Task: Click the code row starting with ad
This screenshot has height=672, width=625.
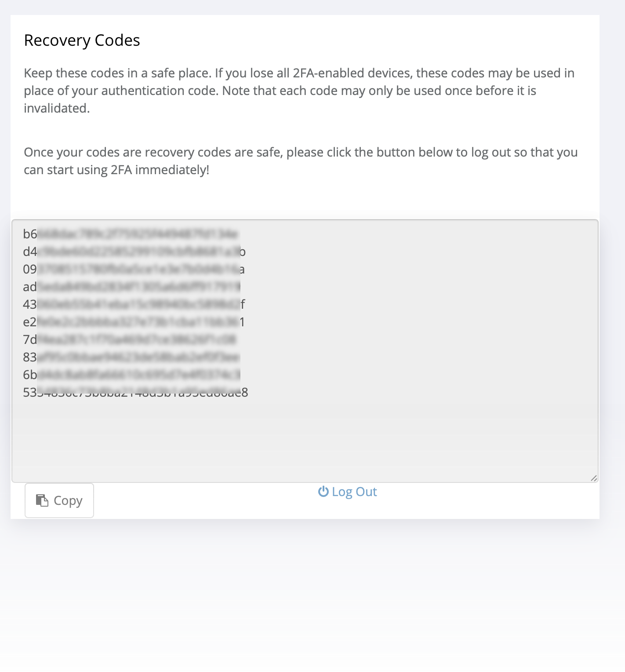Action: (x=132, y=287)
